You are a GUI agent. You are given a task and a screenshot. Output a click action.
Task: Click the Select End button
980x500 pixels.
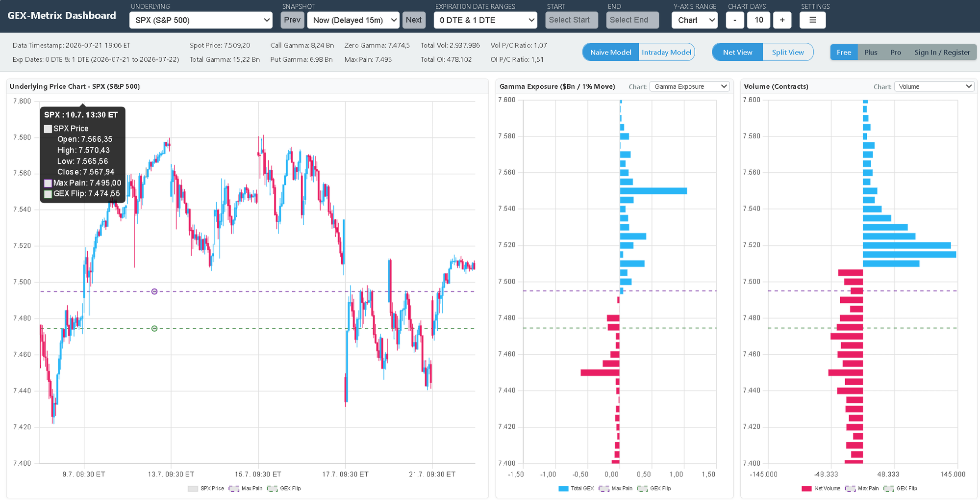pos(632,20)
